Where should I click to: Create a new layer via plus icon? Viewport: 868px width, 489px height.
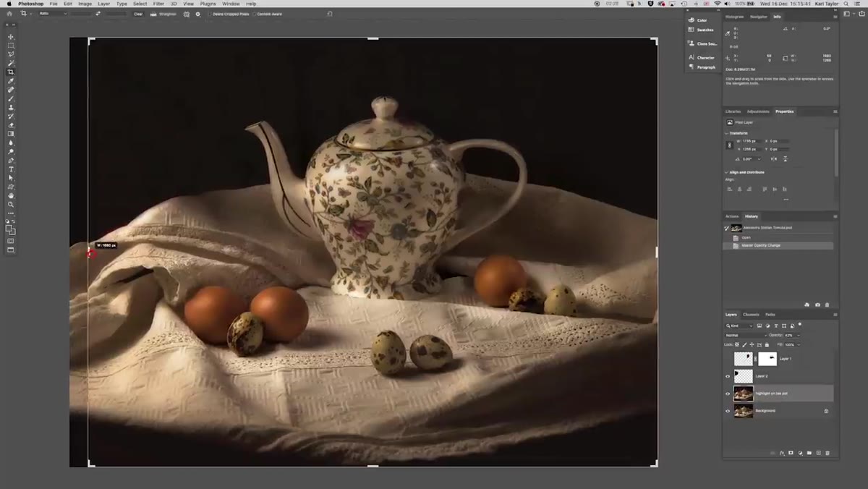818,453
